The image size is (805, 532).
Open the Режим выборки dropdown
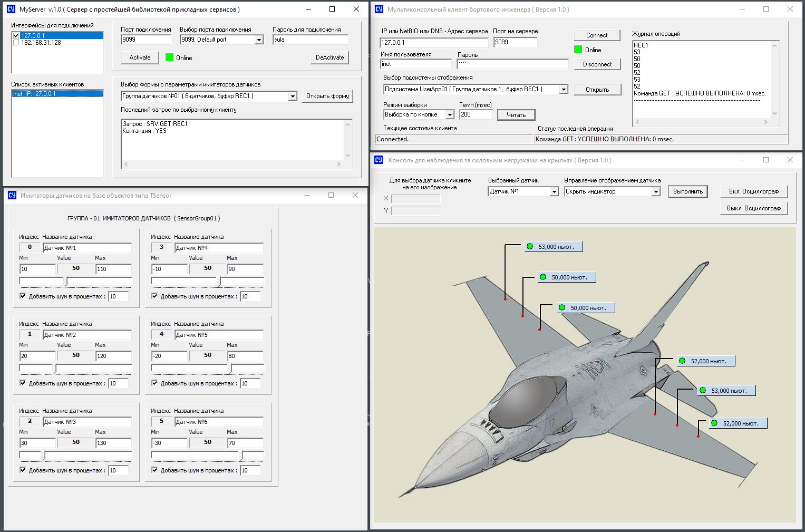450,115
